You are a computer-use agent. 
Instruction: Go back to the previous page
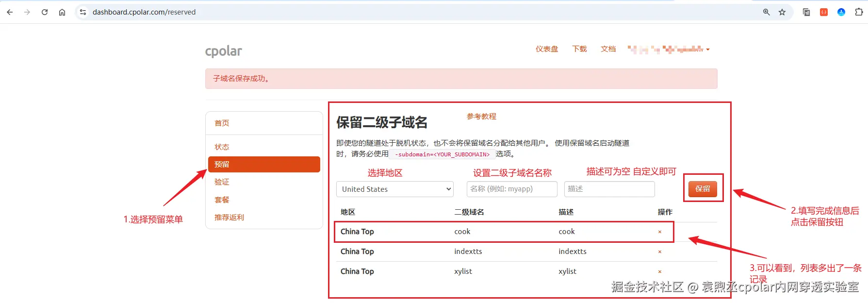10,12
